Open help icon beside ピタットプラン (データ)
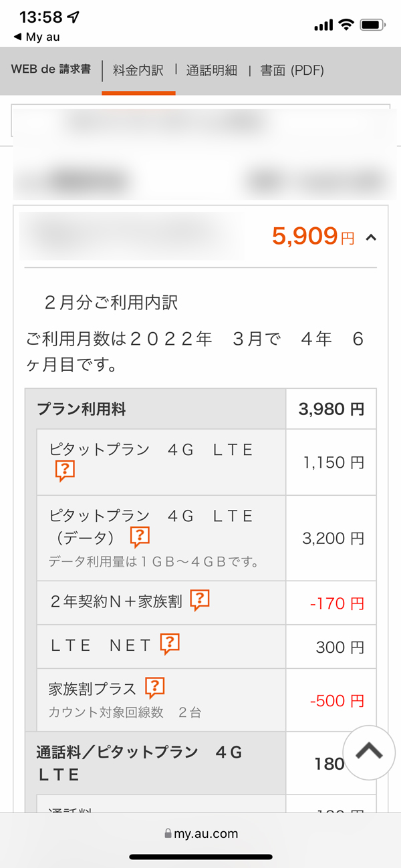The width and height of the screenshot is (401, 868). tap(140, 536)
